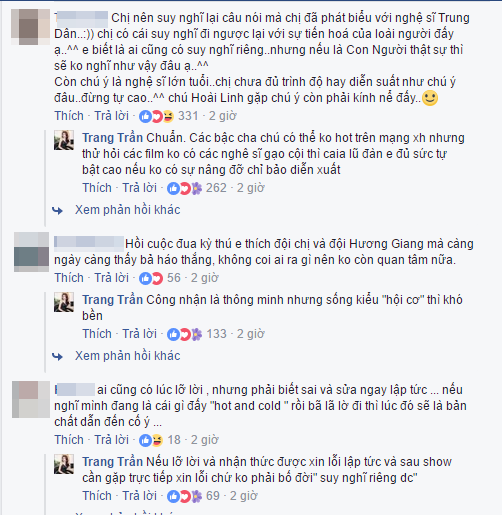Reply to the 'ai cũng có lúc lỡ lời' comment
The image size is (502, 515).
[111, 440]
